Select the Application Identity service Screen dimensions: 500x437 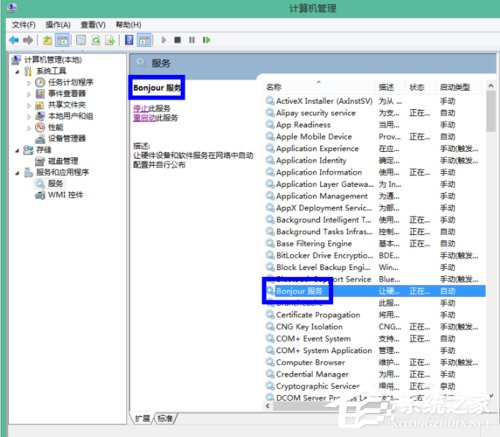coord(311,161)
